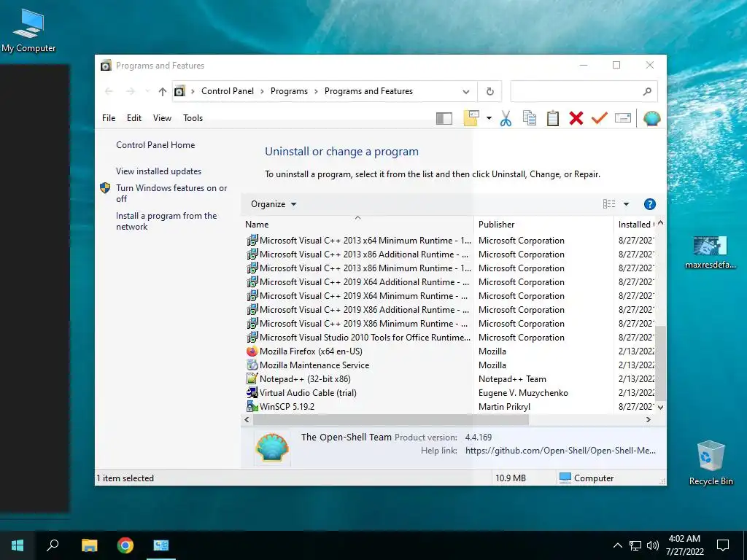Viewport: 747px width, 560px height.
Task: Click Turn Windows features on or off
Action: point(171,193)
